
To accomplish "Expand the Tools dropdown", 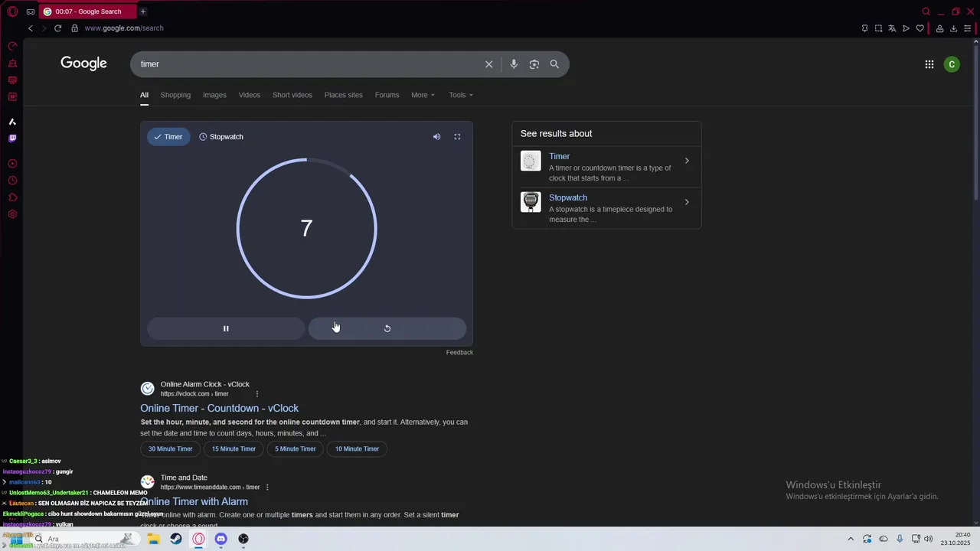I will click(461, 95).
